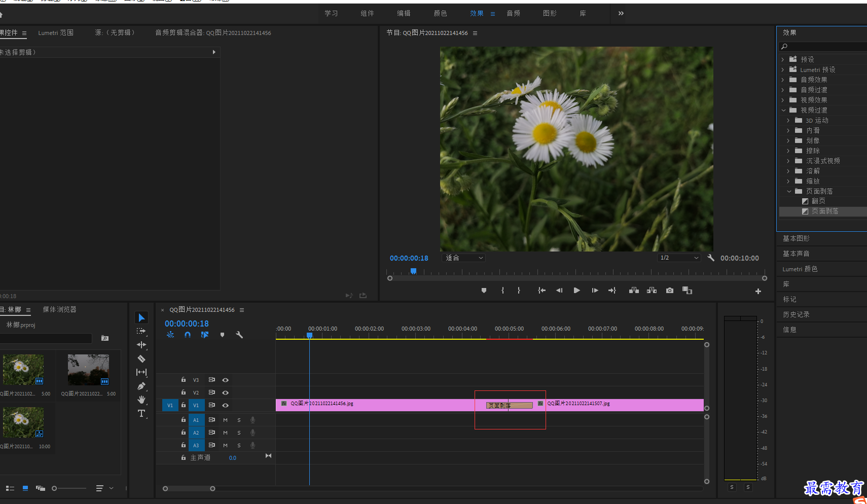The height and width of the screenshot is (504, 867).
Task: Toggle sync lock on track A3
Action: tap(211, 445)
